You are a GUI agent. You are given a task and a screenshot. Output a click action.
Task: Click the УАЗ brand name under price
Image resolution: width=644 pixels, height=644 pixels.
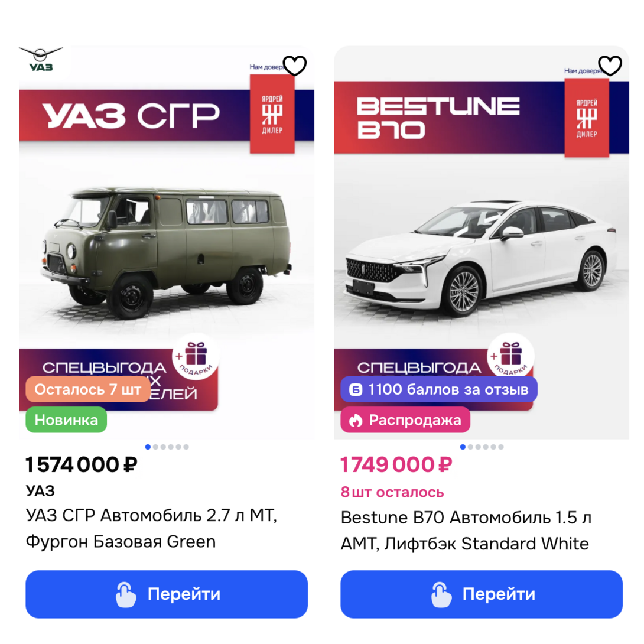[x=40, y=491]
